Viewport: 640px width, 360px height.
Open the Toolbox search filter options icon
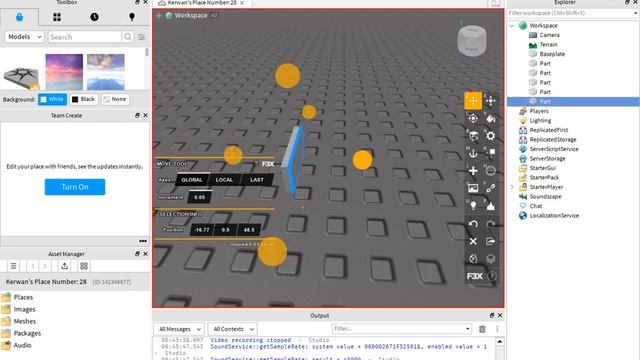click(x=141, y=37)
